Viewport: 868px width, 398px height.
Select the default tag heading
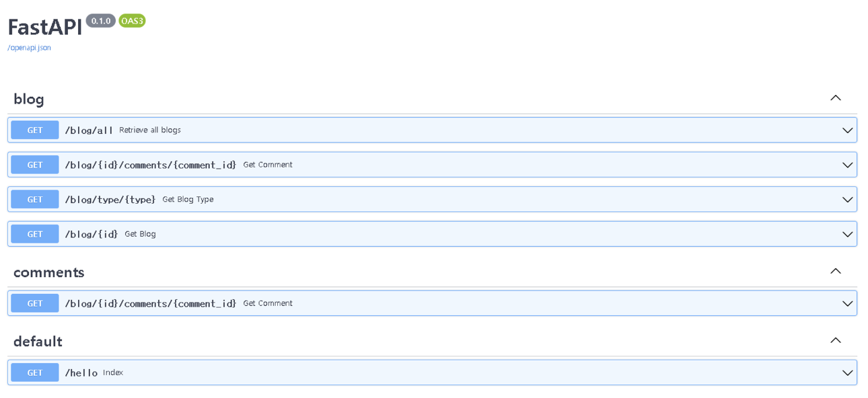(x=38, y=342)
